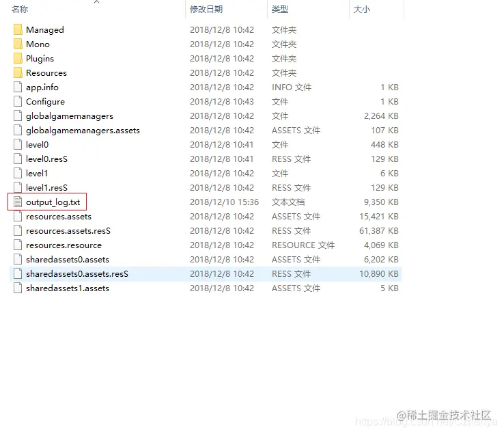Sort by the 类型 column header
The height and width of the screenshot is (434, 504).
[x=280, y=10]
